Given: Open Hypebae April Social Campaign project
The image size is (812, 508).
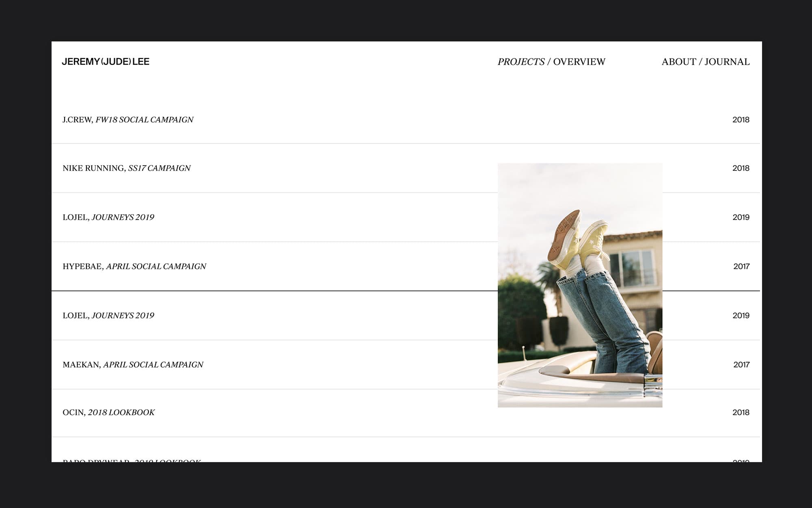Looking at the screenshot, I should (x=134, y=266).
